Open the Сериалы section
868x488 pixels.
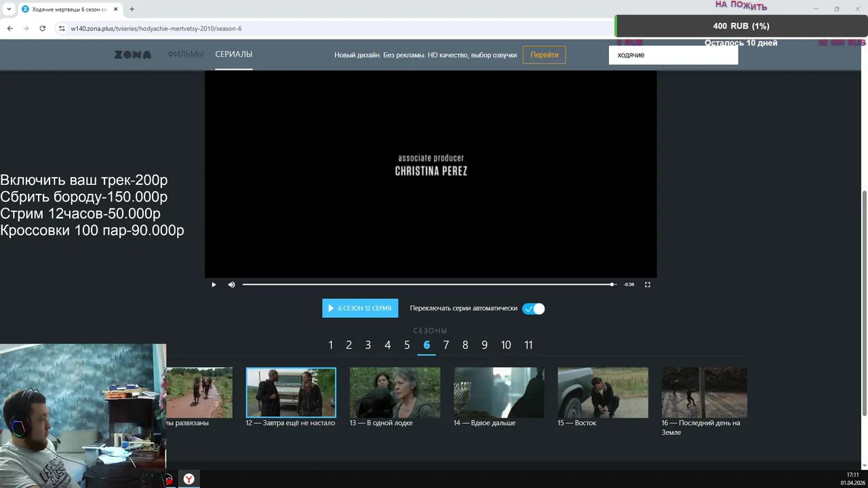click(x=234, y=54)
